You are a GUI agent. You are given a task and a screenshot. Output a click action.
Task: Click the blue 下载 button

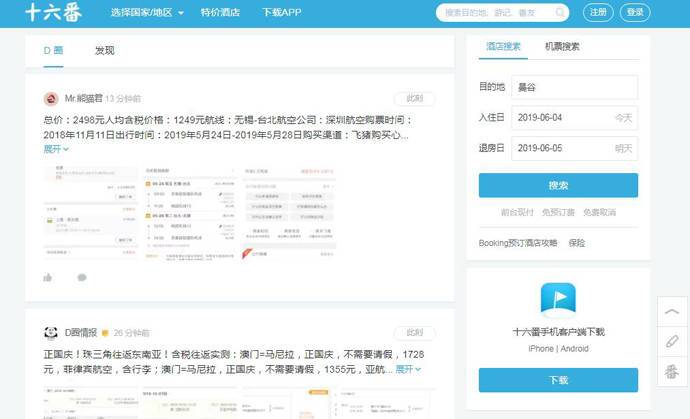click(x=558, y=380)
